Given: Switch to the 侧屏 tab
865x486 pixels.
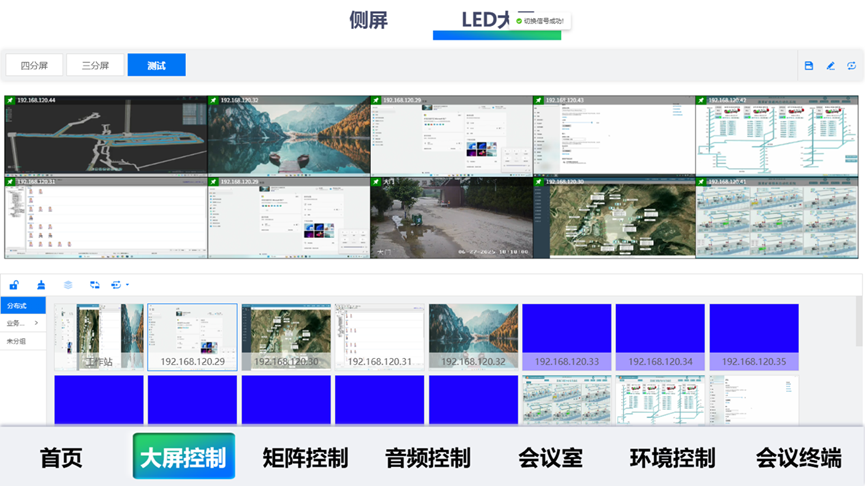Looking at the screenshot, I should pos(368,20).
